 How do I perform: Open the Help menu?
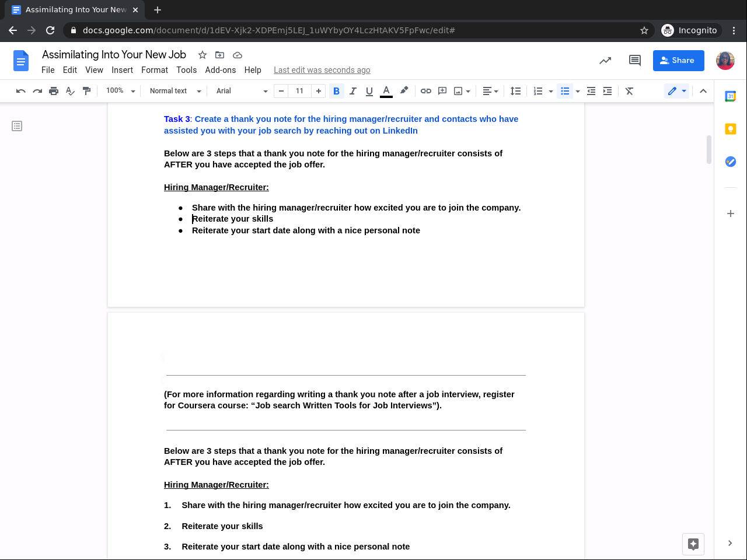253,70
